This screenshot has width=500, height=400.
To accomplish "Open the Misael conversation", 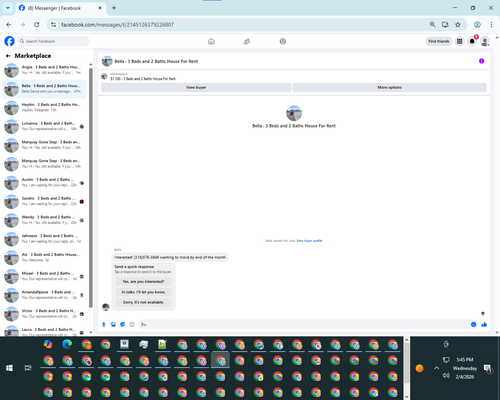I will (44, 276).
